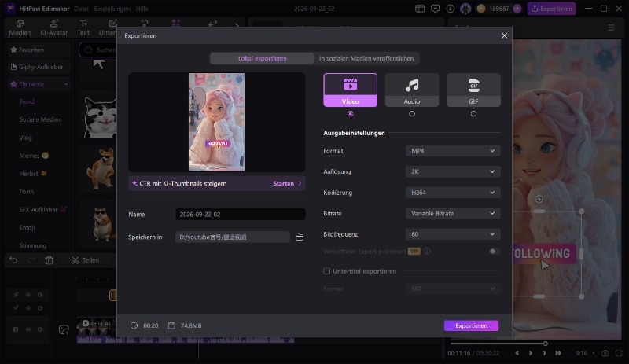The image size is (629, 364).
Task: Close the Exportieren dialog
Action: (504, 35)
